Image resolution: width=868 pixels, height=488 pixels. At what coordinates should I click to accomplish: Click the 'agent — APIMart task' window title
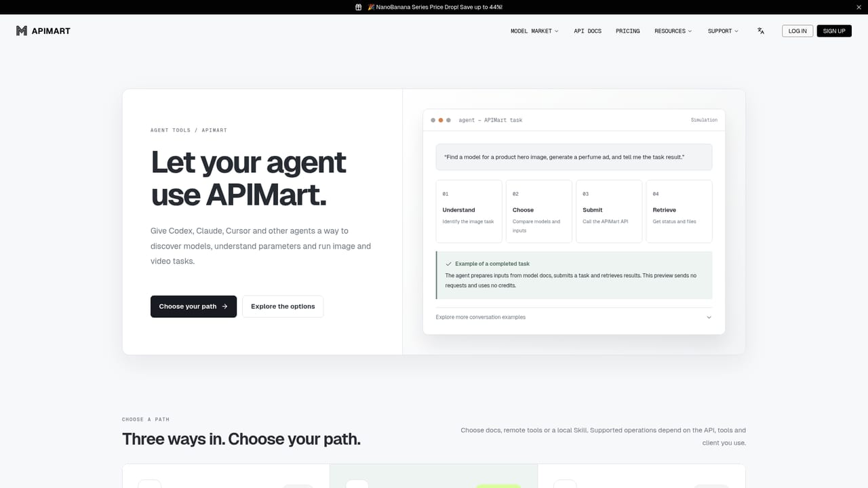coord(490,120)
